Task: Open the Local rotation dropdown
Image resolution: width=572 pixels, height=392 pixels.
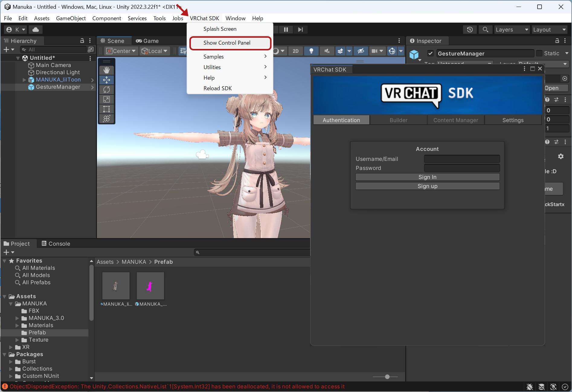Action: click(x=154, y=51)
